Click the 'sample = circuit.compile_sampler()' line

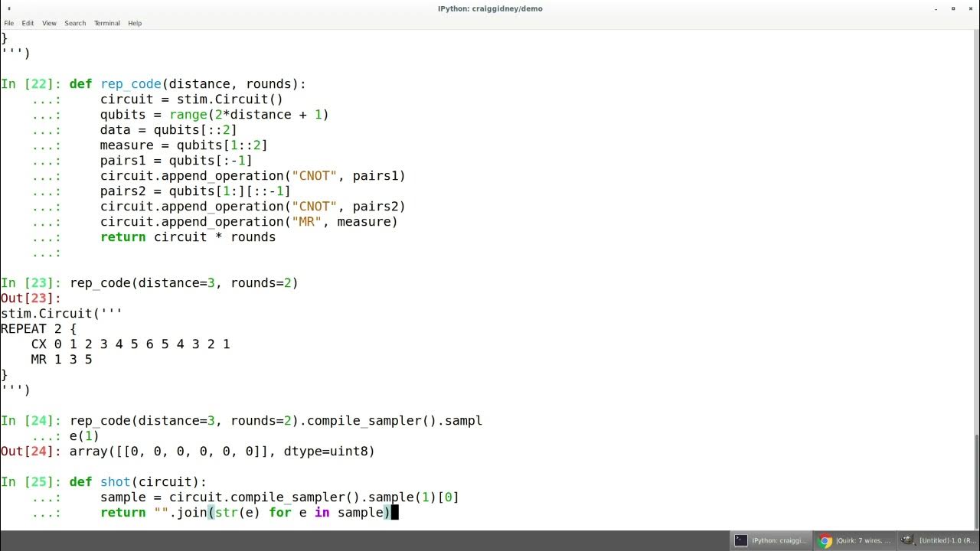pyautogui.click(x=279, y=497)
